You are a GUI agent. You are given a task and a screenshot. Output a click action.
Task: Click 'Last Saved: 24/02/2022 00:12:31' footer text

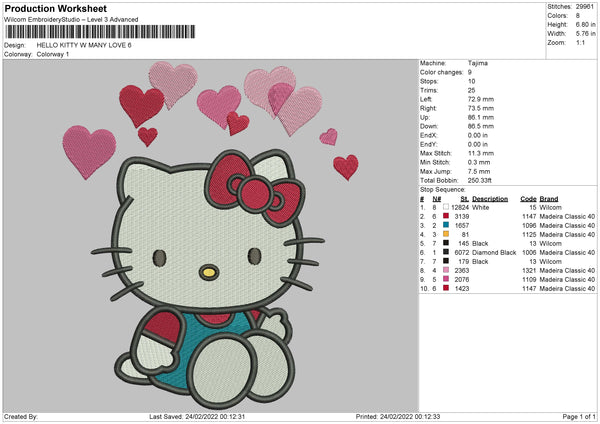[x=197, y=417]
